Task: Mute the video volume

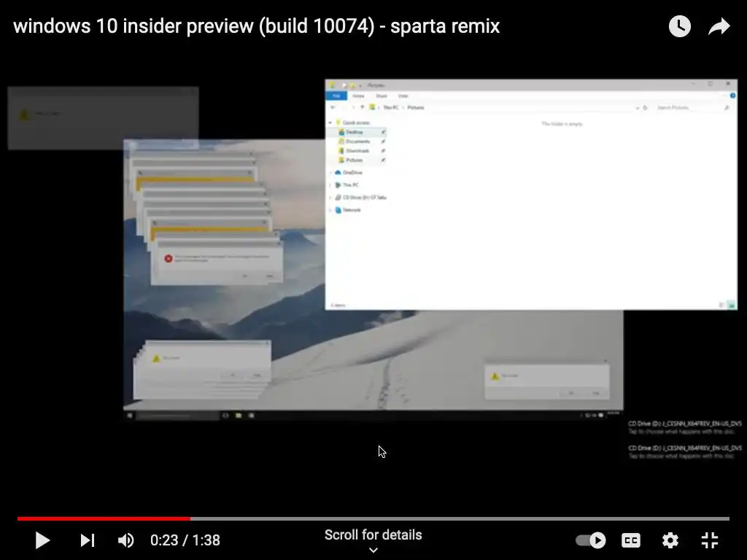Action: (125, 540)
